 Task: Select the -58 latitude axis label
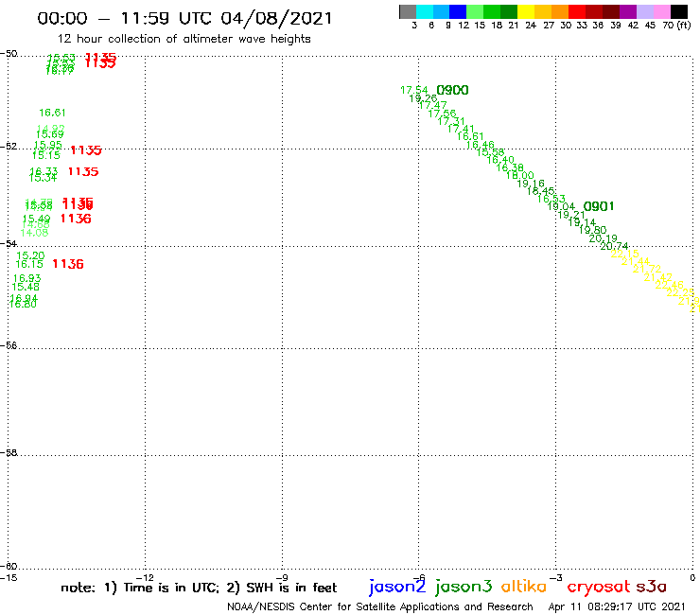coord(9,453)
